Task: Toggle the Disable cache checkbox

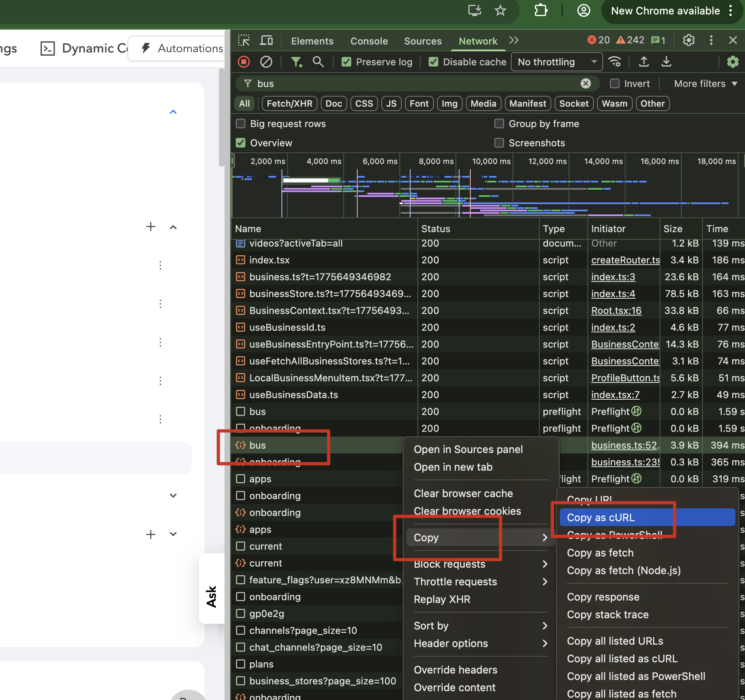Action: (x=433, y=62)
